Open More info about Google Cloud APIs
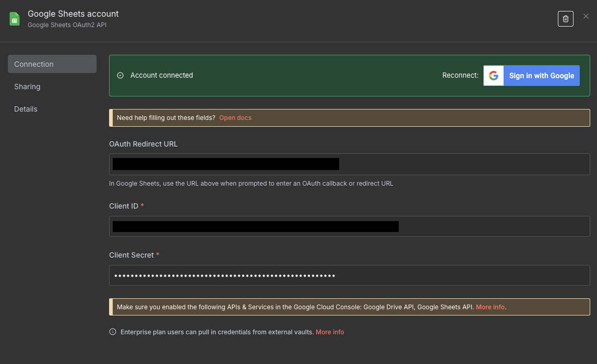 [x=490, y=307]
